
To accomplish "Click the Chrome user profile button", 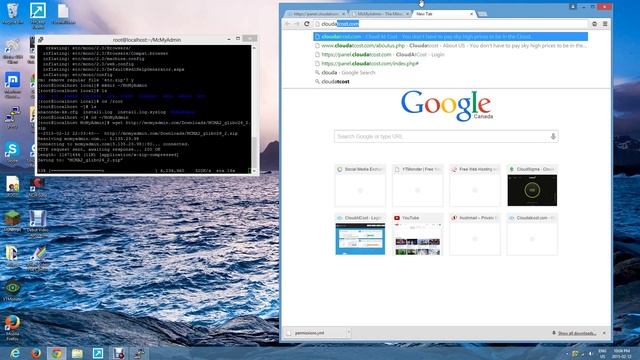I will (x=573, y=7).
